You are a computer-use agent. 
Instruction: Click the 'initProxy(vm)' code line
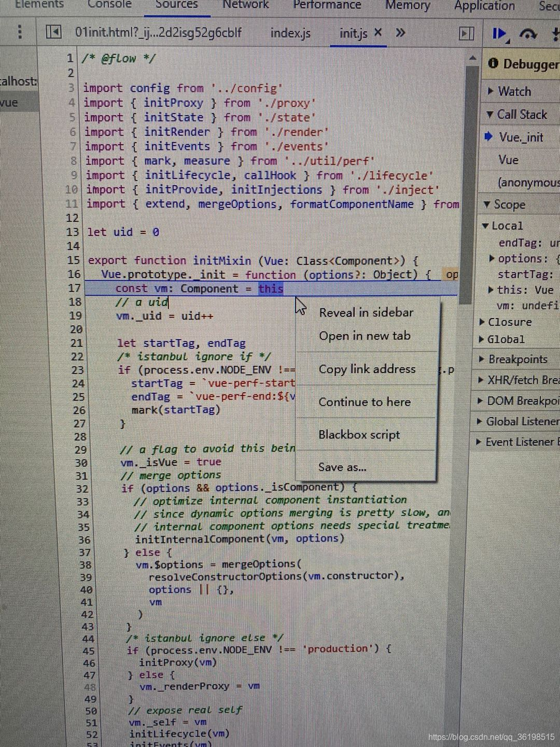178,662
